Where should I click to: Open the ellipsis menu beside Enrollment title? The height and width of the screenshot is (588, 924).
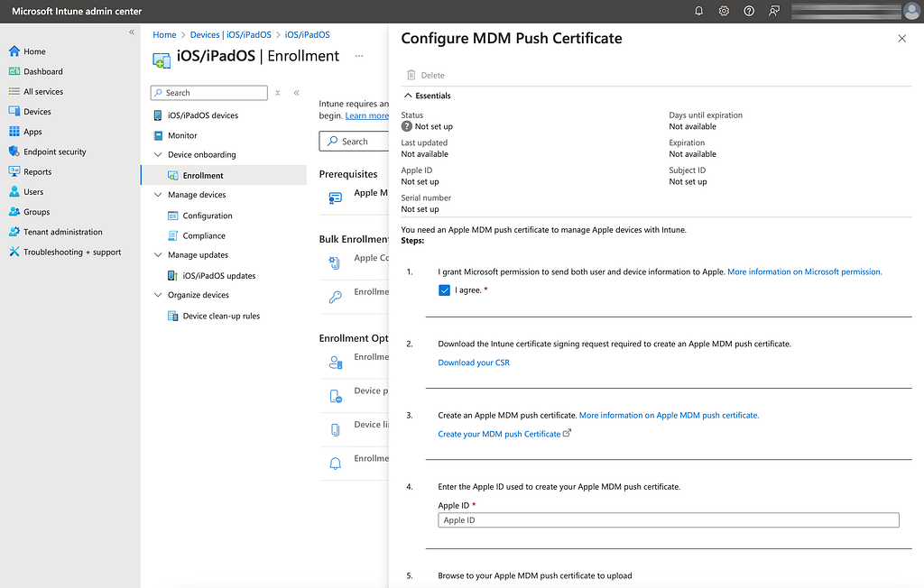click(359, 56)
